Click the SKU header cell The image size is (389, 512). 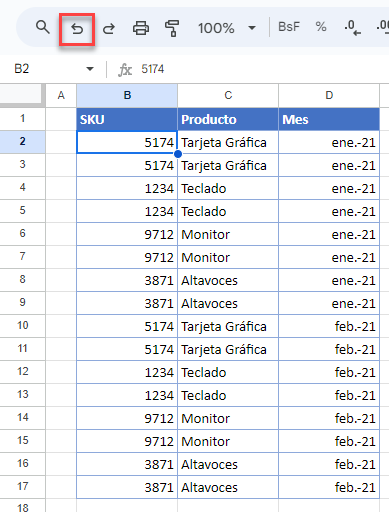pos(127,119)
